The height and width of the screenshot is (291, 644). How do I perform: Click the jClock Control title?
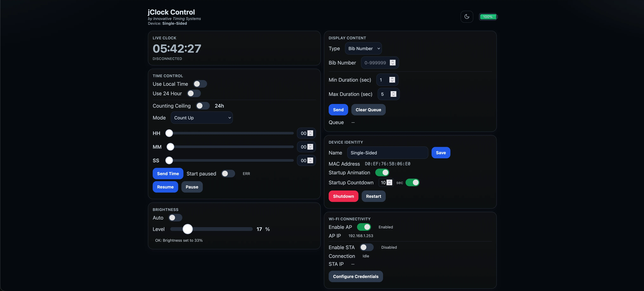171,12
